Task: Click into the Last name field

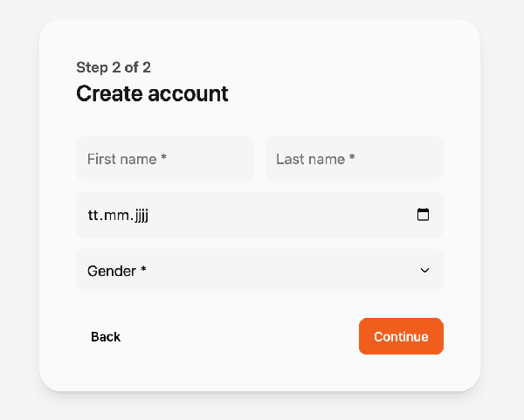Action: click(x=354, y=159)
